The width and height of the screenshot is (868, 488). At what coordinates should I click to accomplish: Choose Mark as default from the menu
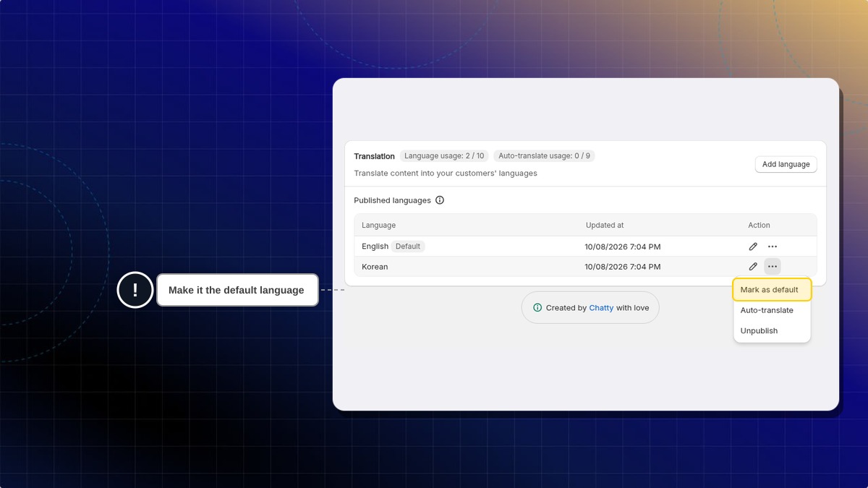click(x=772, y=290)
